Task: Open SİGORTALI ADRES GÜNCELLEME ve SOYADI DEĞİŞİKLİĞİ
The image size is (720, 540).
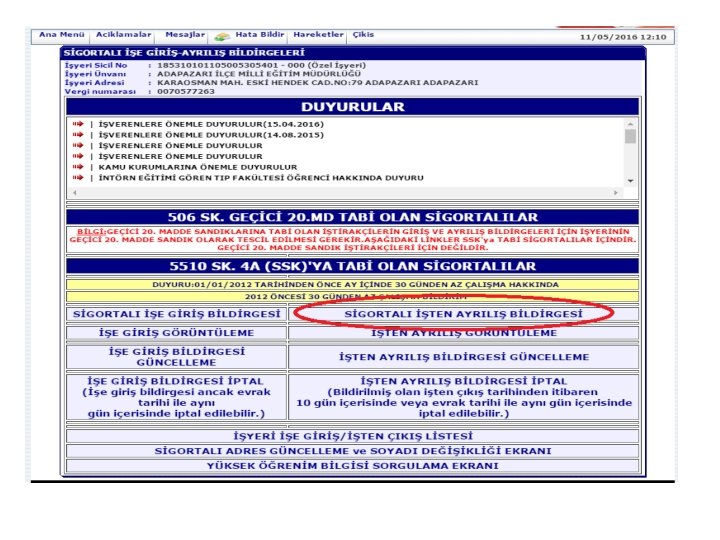Action: click(353, 451)
